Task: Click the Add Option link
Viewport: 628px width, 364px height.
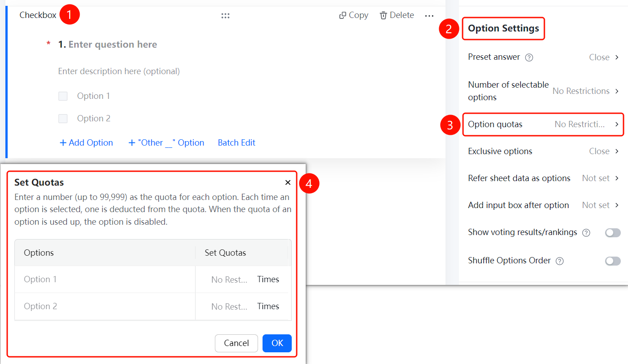Action: [86, 142]
